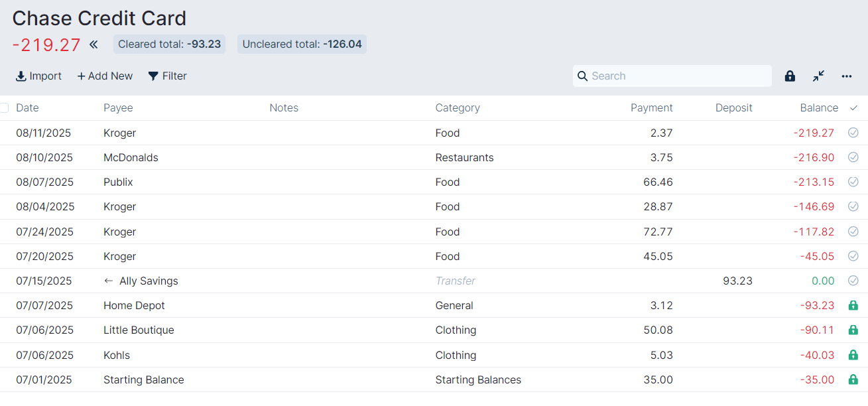Click the Payee column header
This screenshot has width=868, height=406.
click(118, 108)
